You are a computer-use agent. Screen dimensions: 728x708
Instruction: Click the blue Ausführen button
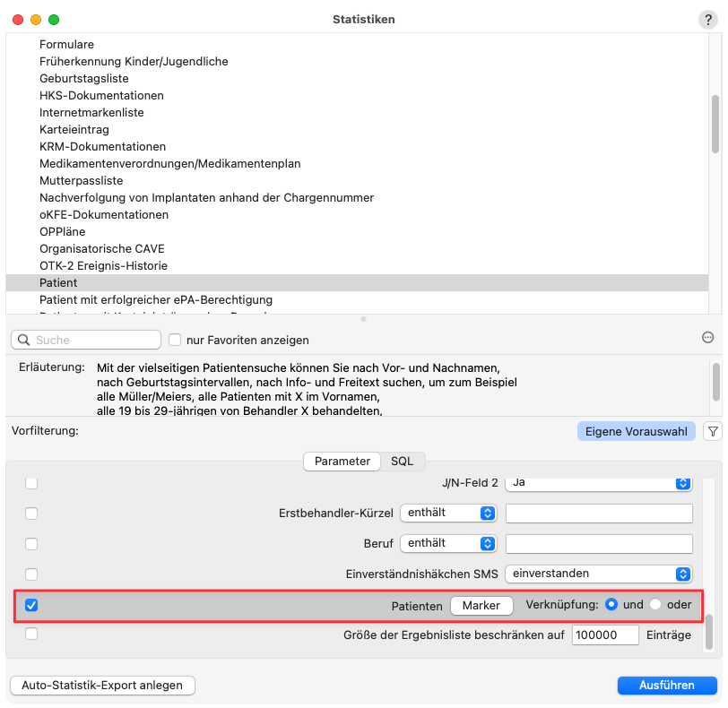coord(667,685)
